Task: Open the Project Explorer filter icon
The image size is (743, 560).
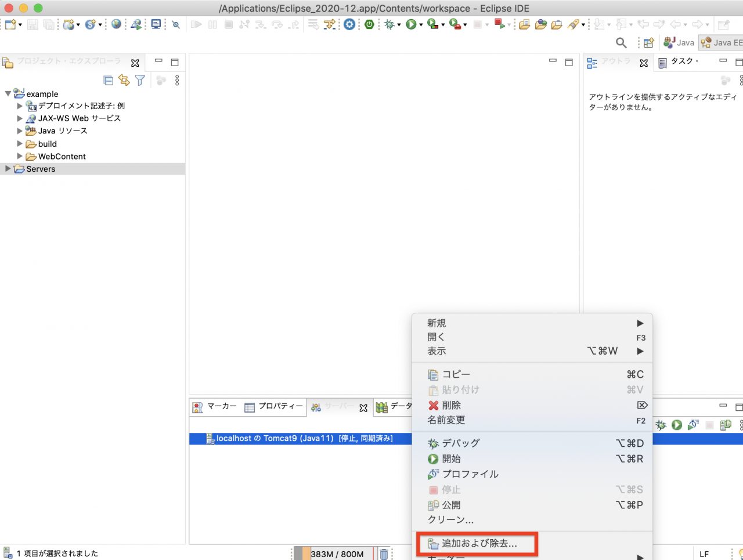Action: tap(140, 81)
